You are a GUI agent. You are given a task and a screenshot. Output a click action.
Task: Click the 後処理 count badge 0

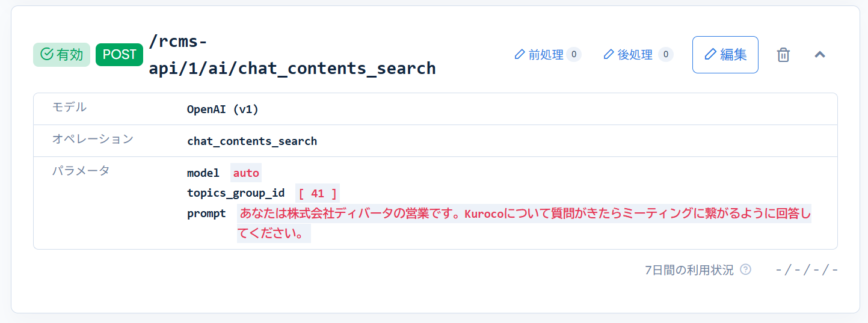pos(665,55)
